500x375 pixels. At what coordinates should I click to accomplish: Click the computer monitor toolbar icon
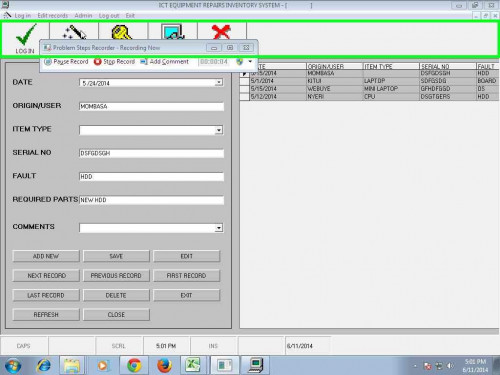point(172,32)
